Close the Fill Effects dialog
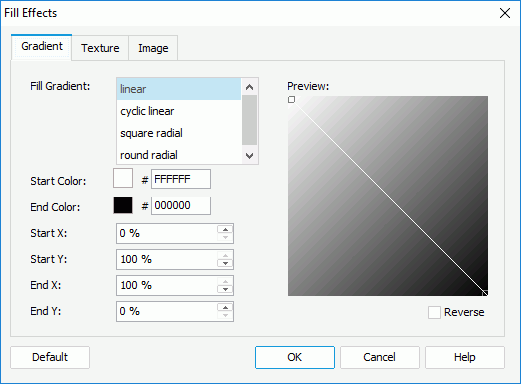Viewport: 521px width, 384px height. [505, 13]
